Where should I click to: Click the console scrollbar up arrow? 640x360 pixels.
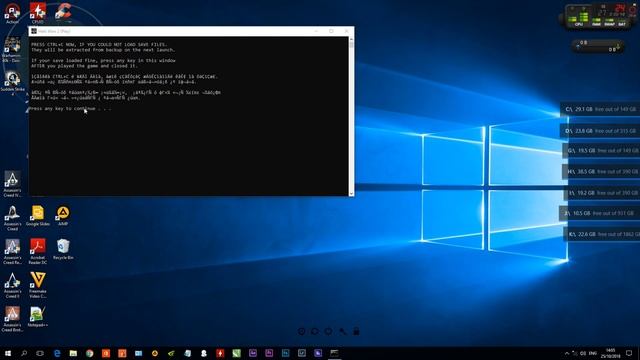tap(351, 40)
